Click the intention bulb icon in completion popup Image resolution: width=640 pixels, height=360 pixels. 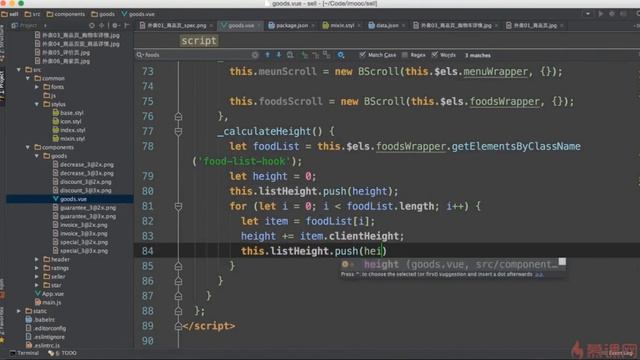345,264
